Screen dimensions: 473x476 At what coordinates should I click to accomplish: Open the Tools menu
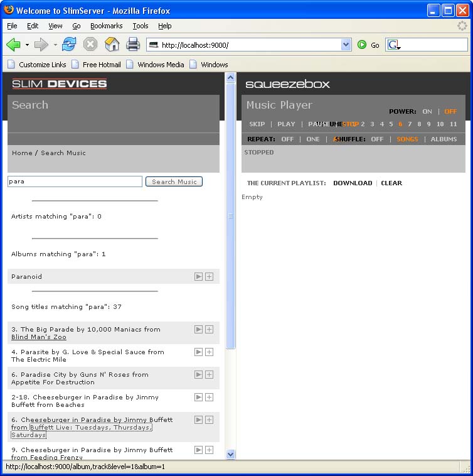(141, 26)
